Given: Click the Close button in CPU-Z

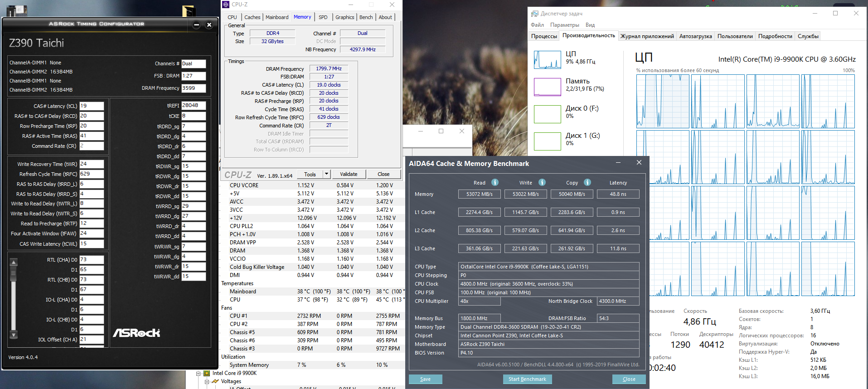Looking at the screenshot, I should coord(383,174).
